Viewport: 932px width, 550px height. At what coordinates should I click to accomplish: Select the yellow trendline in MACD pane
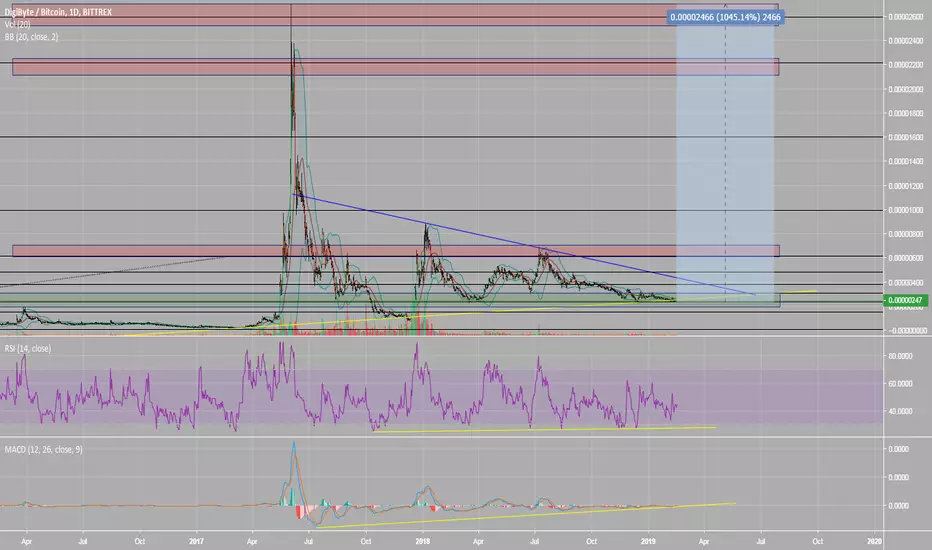(x=526, y=515)
